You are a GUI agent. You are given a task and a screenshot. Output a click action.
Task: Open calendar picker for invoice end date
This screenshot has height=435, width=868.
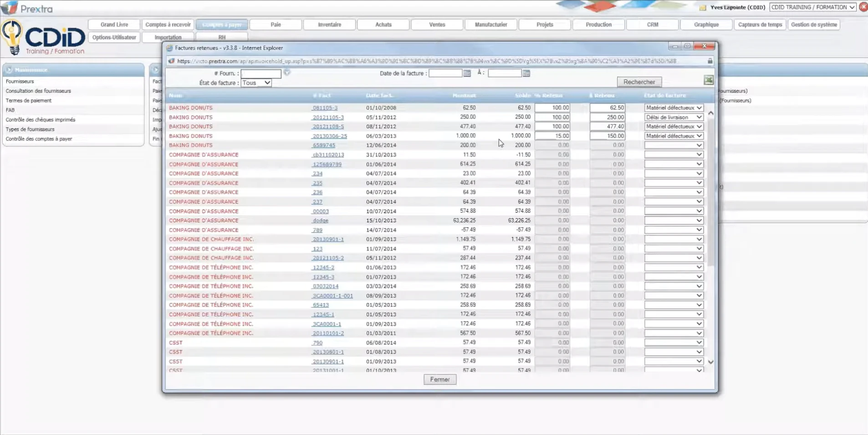coord(526,73)
